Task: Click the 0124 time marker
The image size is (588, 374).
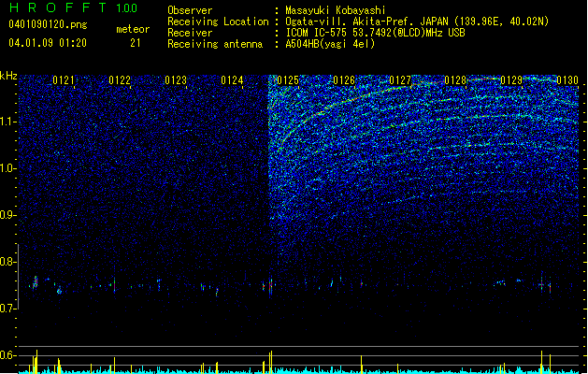Action: pos(232,80)
